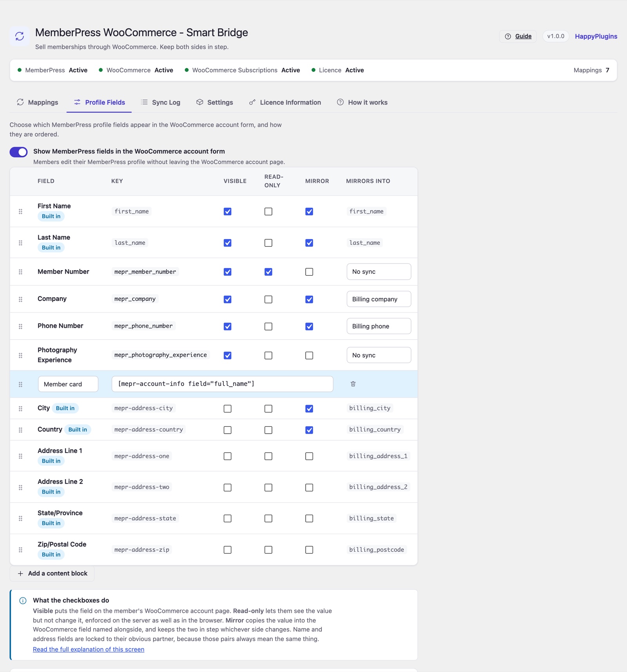Click the drag handle for Country row

pos(20,430)
